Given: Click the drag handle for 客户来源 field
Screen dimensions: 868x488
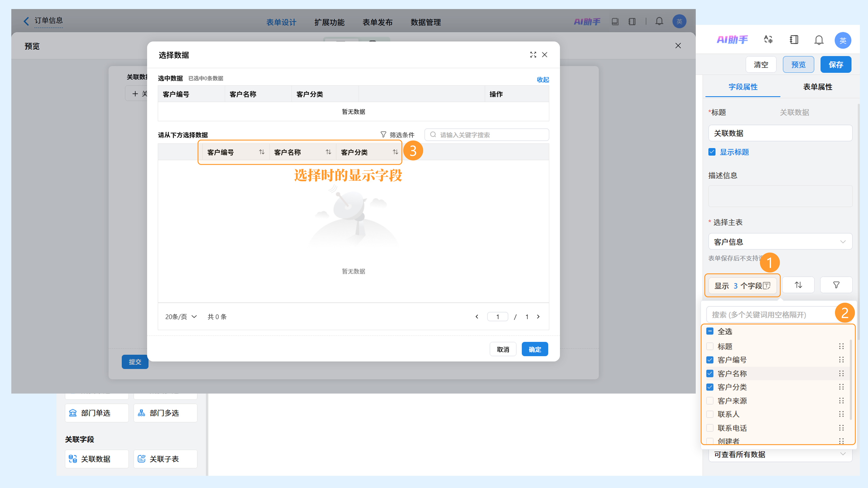Looking at the screenshot, I should [x=841, y=401].
